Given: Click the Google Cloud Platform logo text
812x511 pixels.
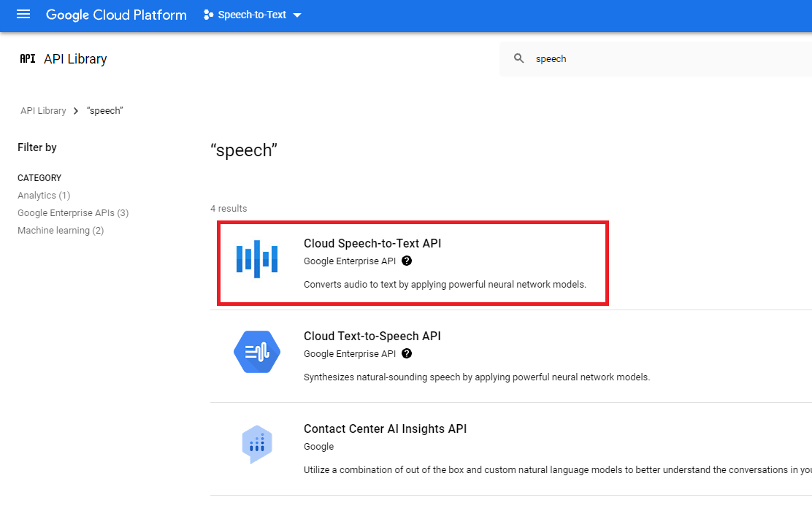Looking at the screenshot, I should click(116, 15).
